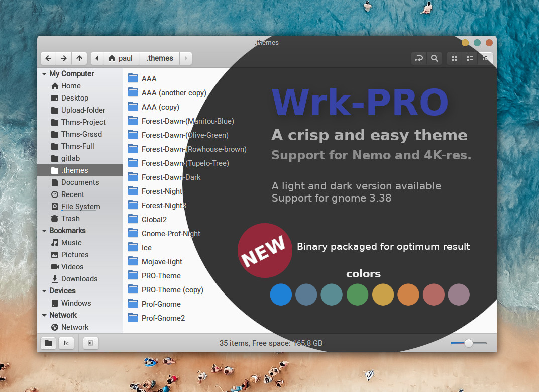Open File System in the sidebar
Viewport: 539px width, 392px height.
[80, 207]
